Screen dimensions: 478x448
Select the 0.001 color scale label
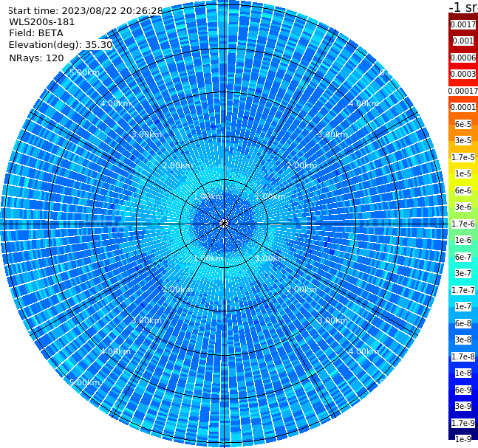pos(463,41)
